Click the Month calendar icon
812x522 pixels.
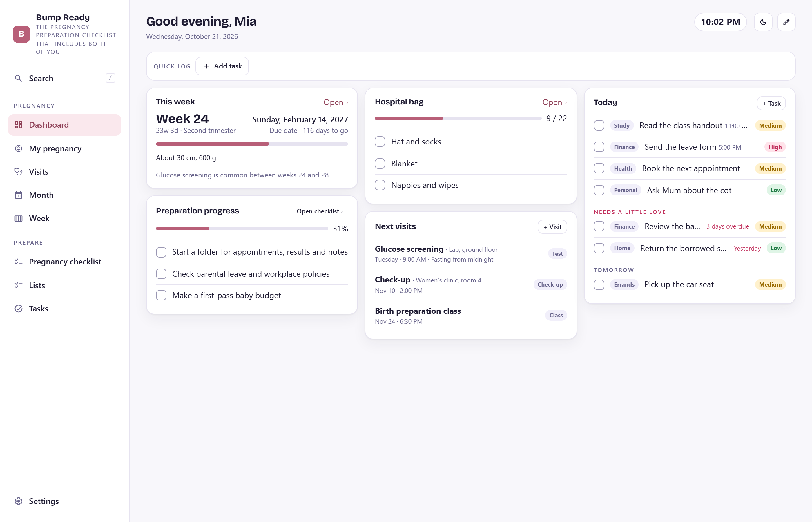pyautogui.click(x=19, y=195)
